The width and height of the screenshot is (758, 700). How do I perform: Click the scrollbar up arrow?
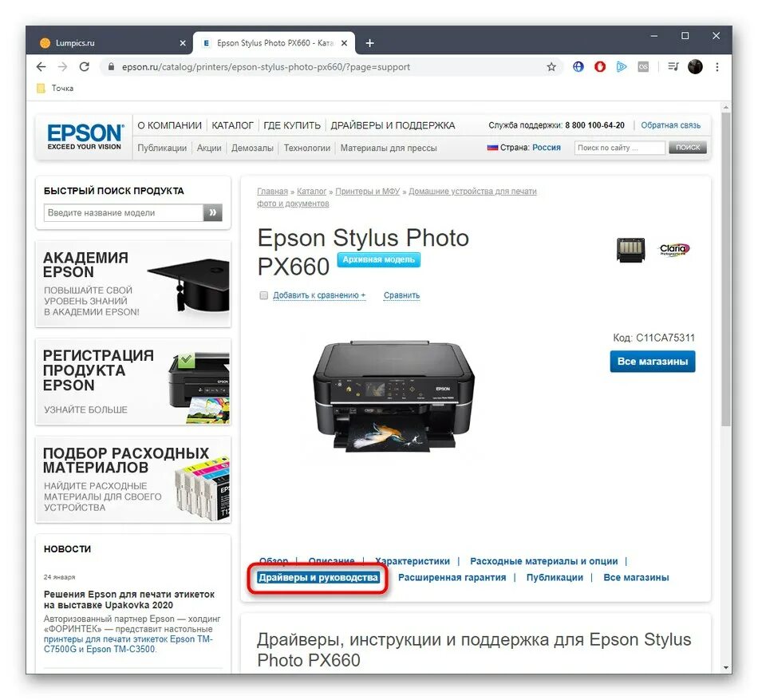pyautogui.click(x=725, y=107)
